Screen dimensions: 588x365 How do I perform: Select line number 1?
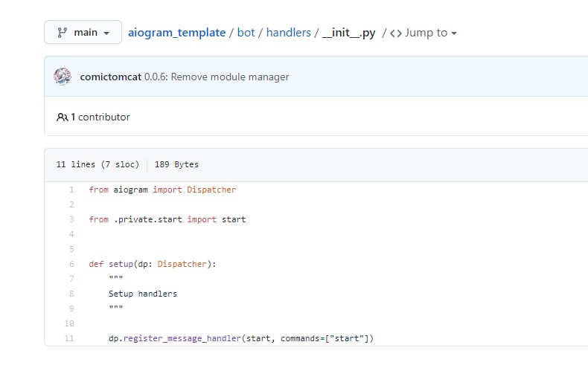click(x=71, y=190)
